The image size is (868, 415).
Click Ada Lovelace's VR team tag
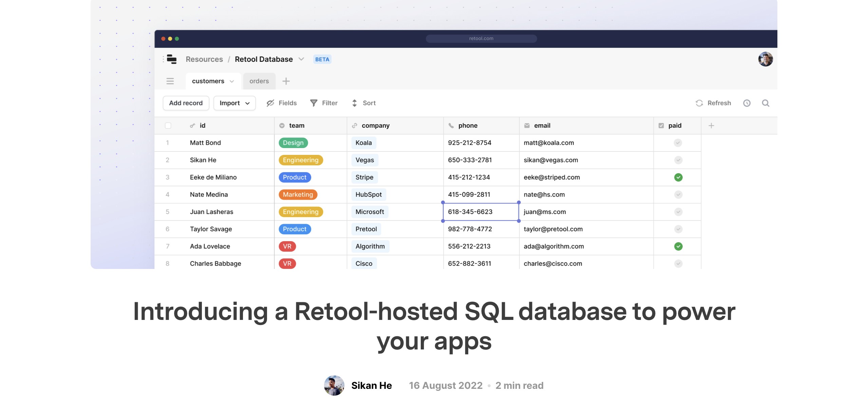pyautogui.click(x=287, y=247)
